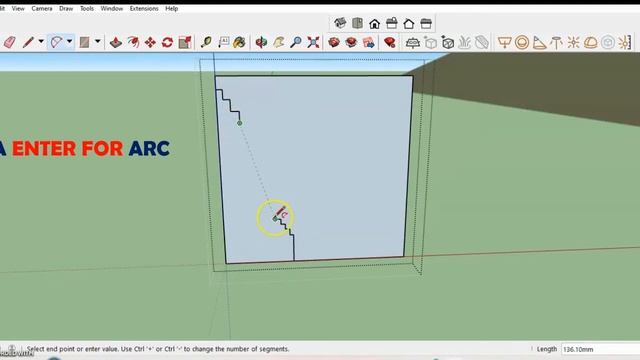Choose the Move tool
Image resolution: width=640 pixels, height=360 pixels.
click(x=150, y=42)
